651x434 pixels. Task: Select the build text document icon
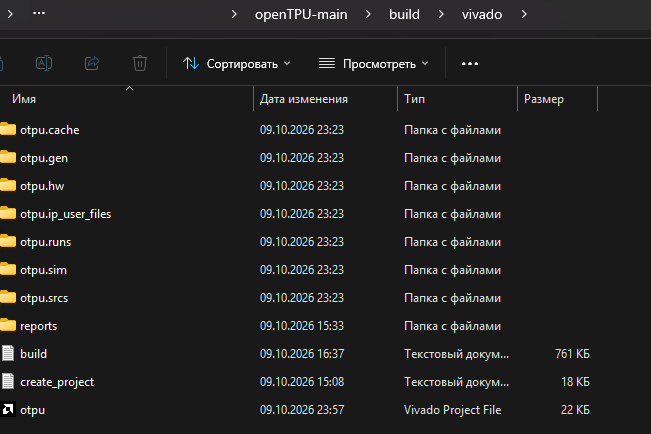(7, 353)
